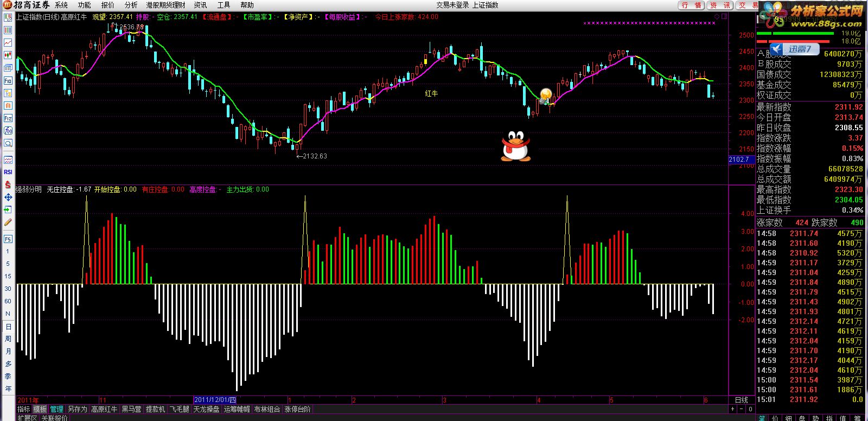Select the RSI indicator icon
Viewport: 868px width, 421px height.
[x=8, y=172]
